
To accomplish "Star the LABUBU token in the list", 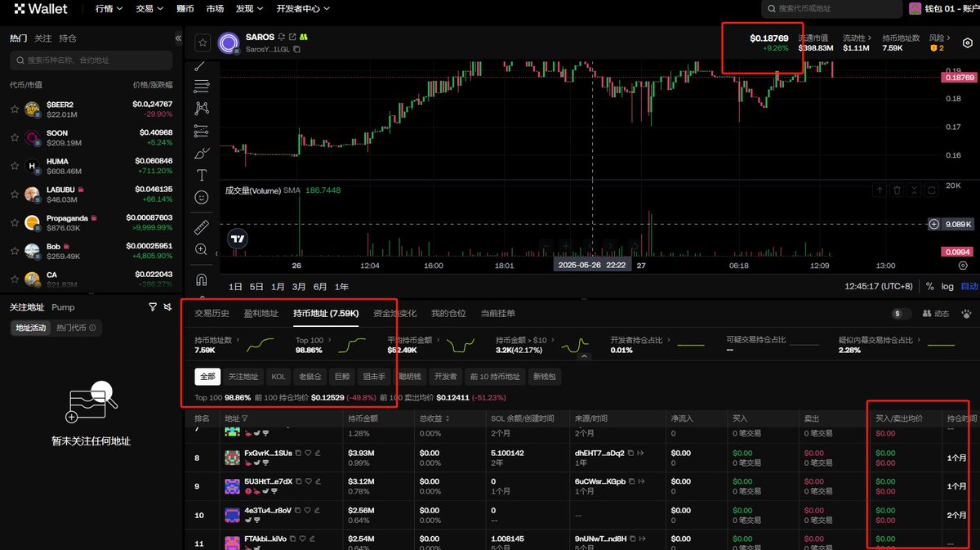I will tap(15, 195).
